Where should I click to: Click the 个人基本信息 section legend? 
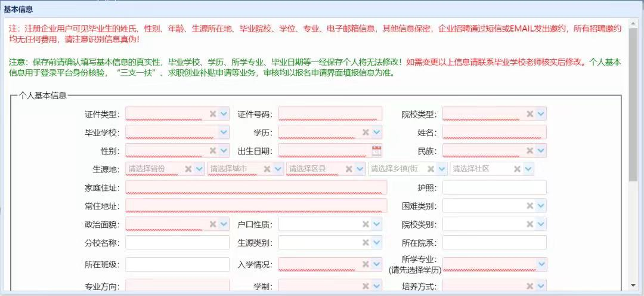click(43, 96)
